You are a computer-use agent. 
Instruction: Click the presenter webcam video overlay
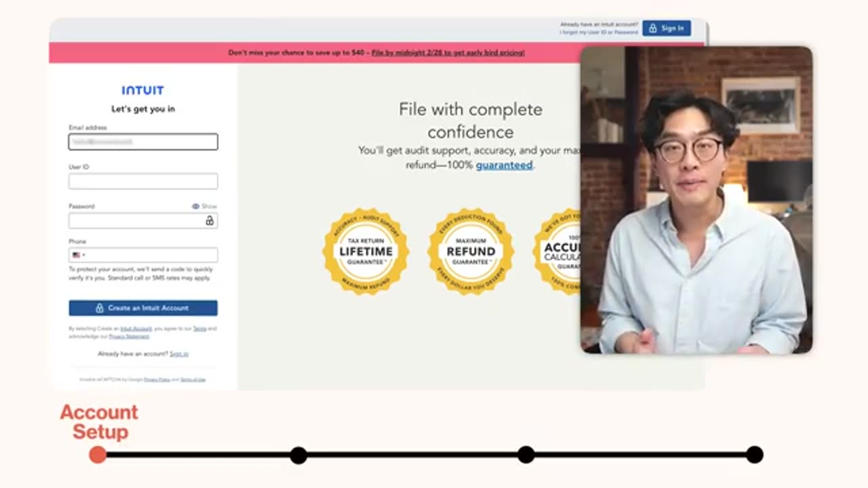coord(696,200)
